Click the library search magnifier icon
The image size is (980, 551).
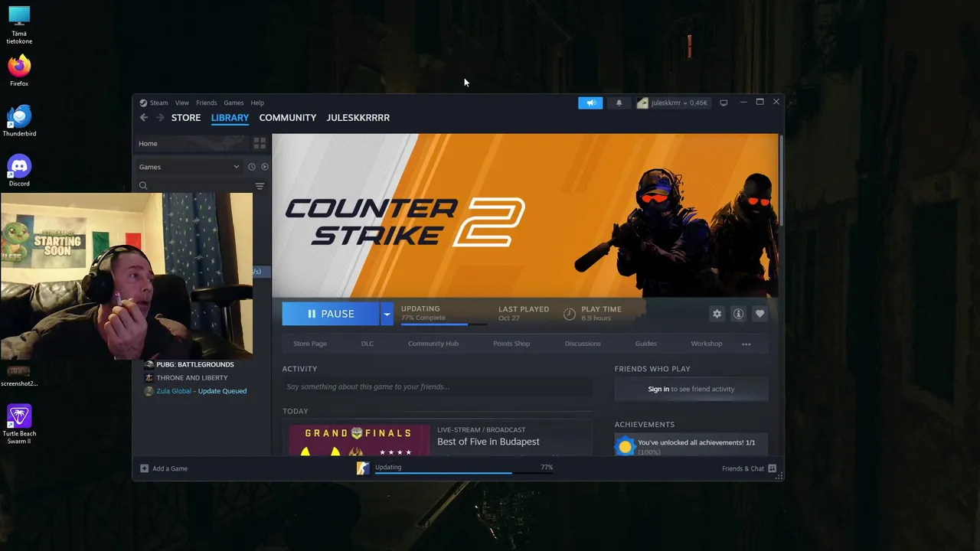click(143, 186)
